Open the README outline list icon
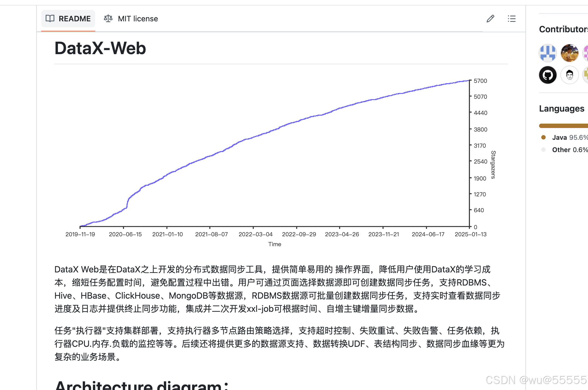This screenshot has height=390, width=588. [511, 19]
